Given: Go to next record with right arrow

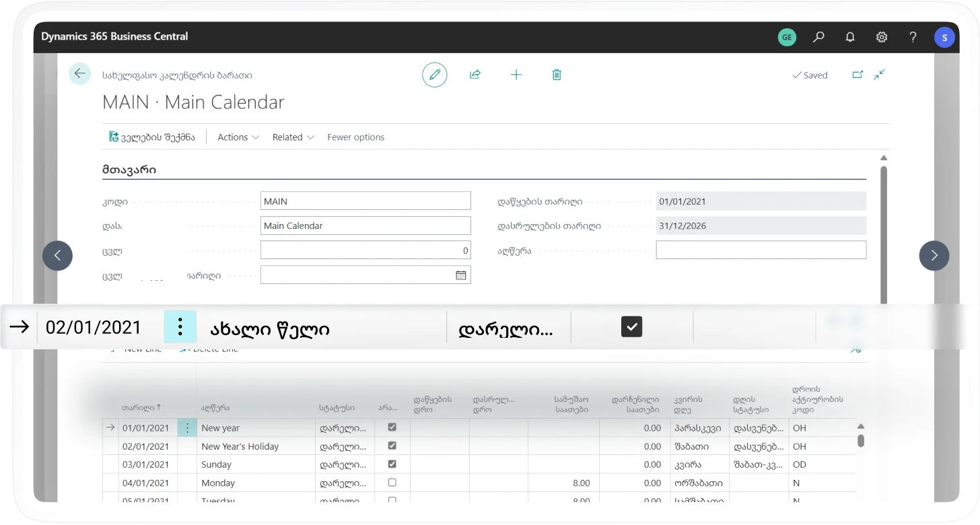Looking at the screenshot, I should [934, 256].
